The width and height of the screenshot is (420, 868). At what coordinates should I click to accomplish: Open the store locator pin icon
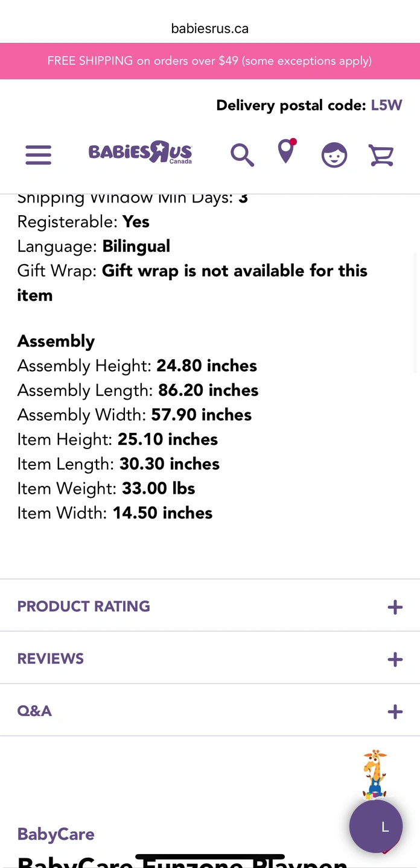(x=287, y=151)
